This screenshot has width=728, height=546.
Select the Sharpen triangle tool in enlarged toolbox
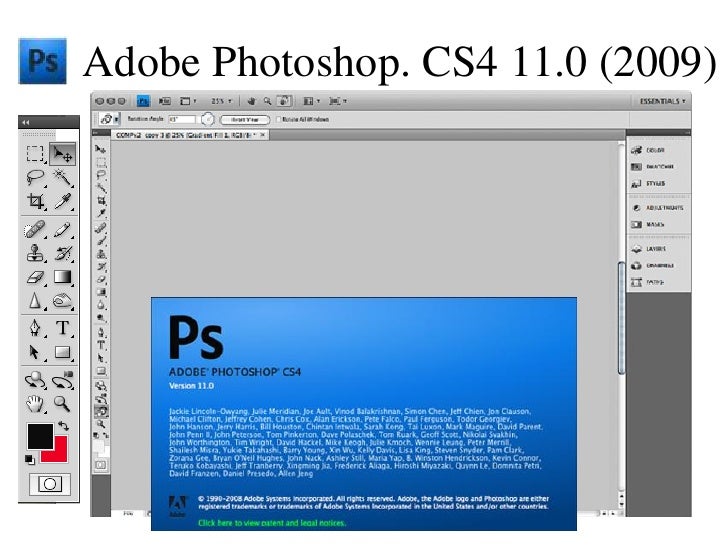point(35,301)
